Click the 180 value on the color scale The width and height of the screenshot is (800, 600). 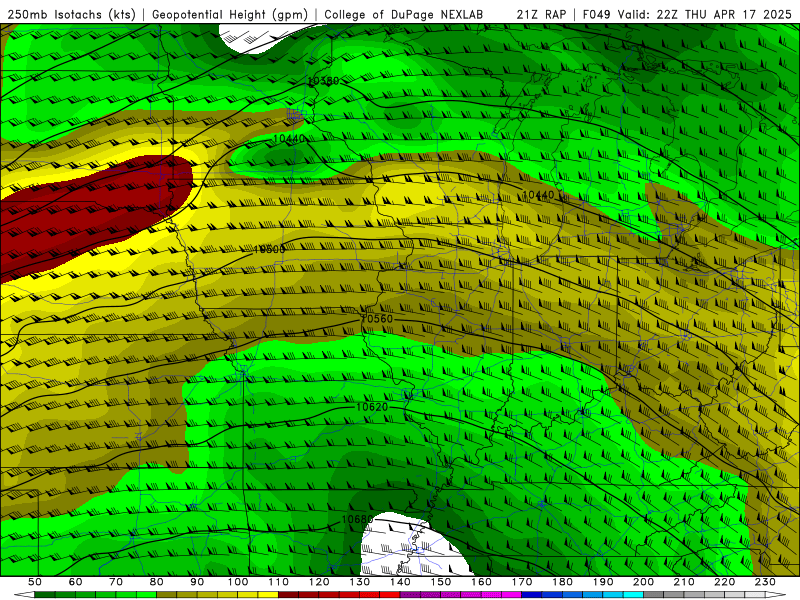(x=562, y=582)
